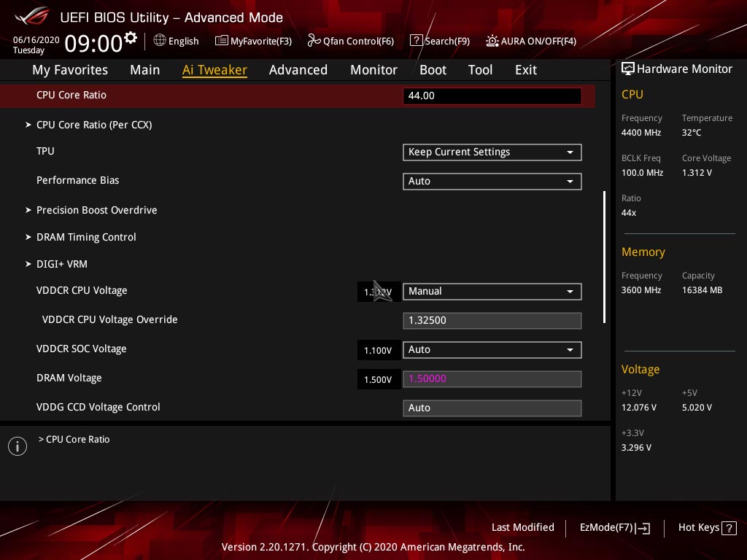Select Performance Bias row label

click(x=77, y=180)
